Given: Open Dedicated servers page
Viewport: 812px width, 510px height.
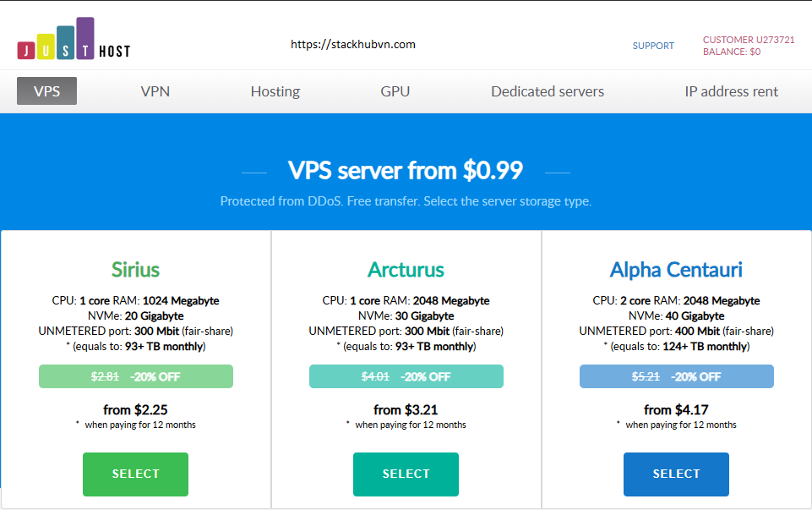Looking at the screenshot, I should (548, 91).
